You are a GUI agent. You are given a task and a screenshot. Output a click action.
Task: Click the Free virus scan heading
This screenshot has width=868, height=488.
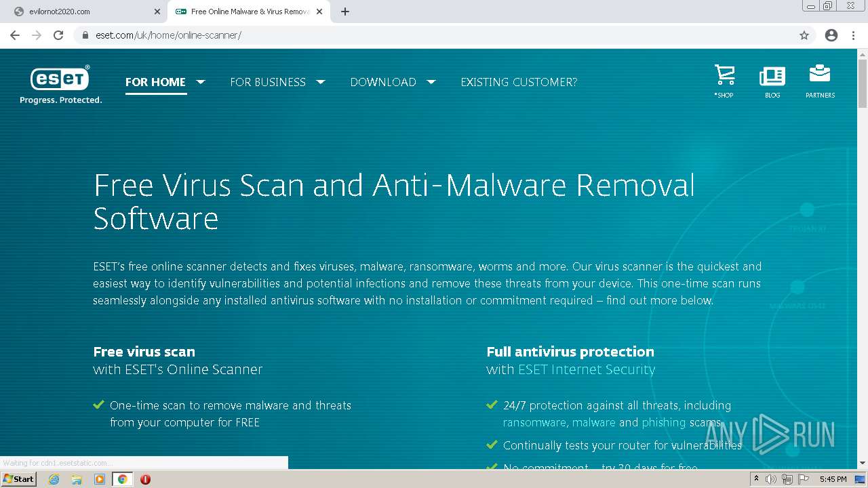tap(144, 352)
